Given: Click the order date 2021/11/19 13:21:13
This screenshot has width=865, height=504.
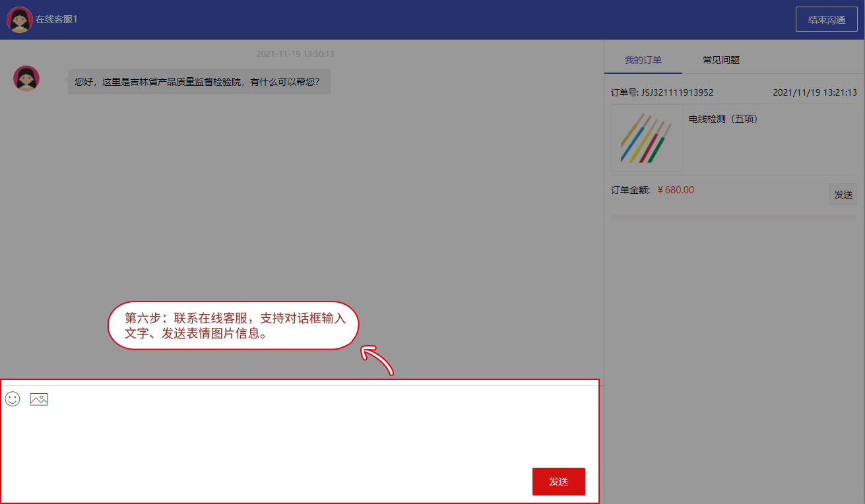Looking at the screenshot, I should pos(814,92).
